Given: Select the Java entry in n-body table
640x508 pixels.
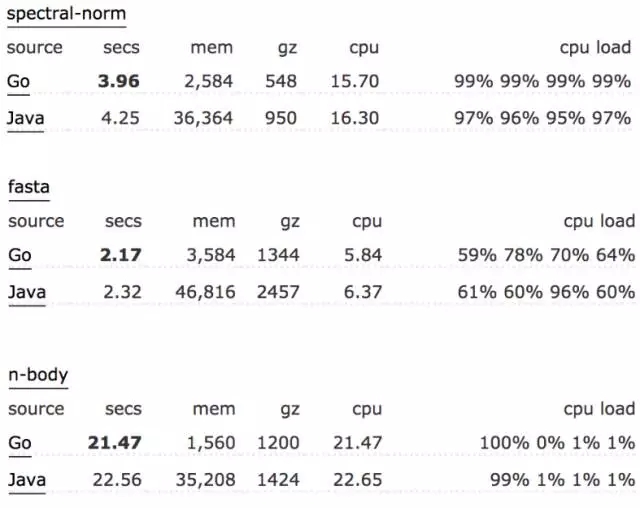Looking at the screenshot, I should pos(25,479).
